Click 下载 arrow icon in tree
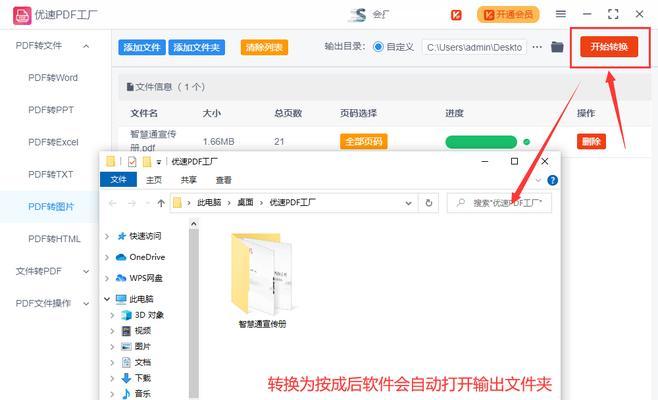This screenshot has height=400, width=658. pos(126,378)
